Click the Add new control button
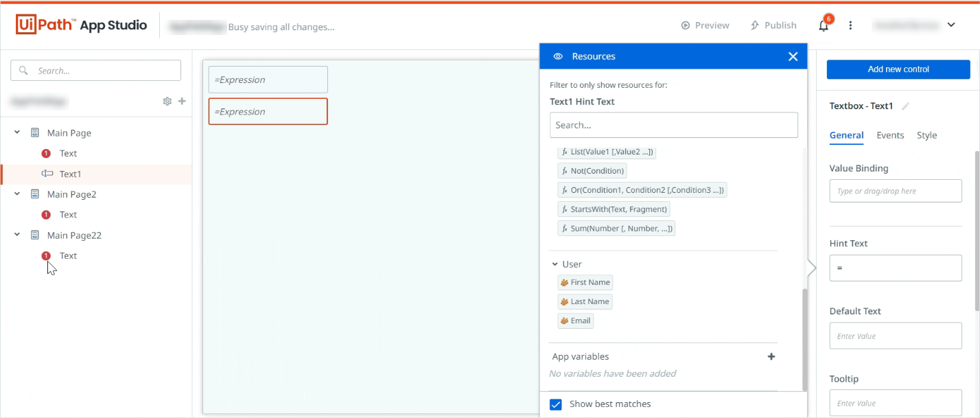The height and width of the screenshot is (418, 980). 898,69
